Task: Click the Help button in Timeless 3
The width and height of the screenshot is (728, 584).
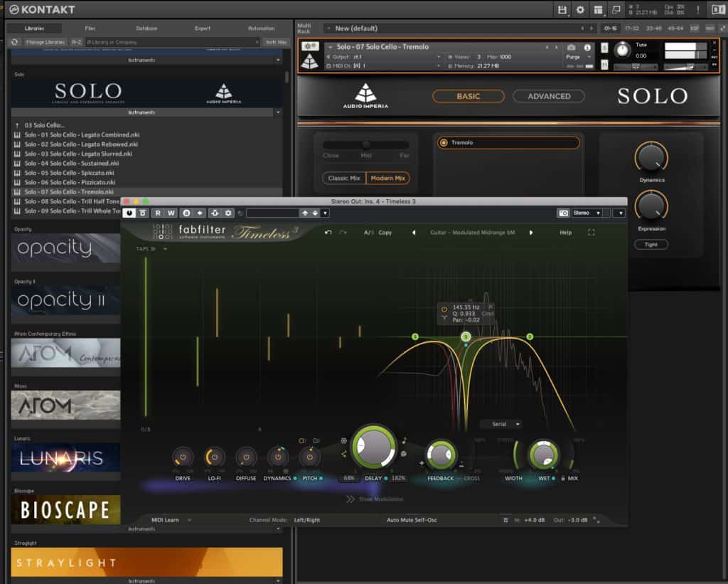Action: coord(565,233)
